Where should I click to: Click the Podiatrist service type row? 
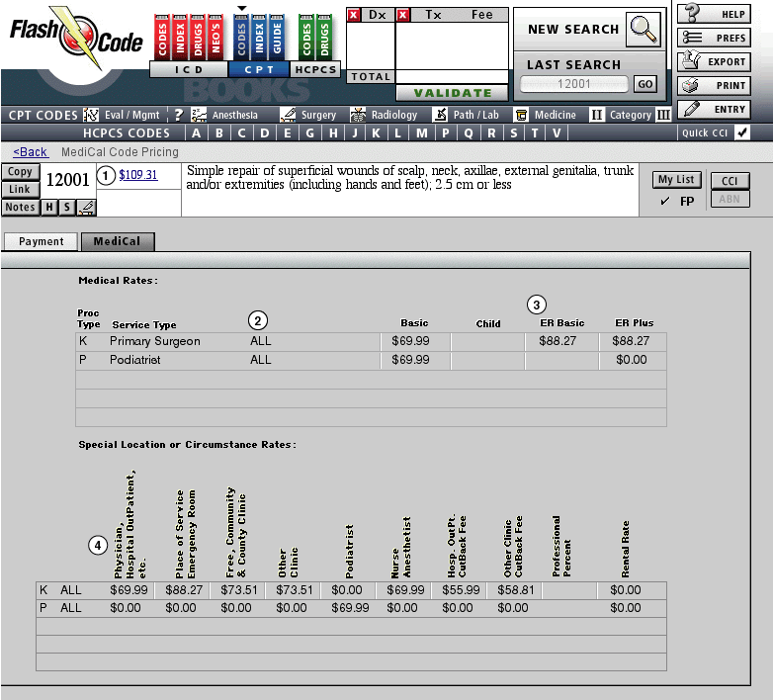pyautogui.click(x=371, y=360)
